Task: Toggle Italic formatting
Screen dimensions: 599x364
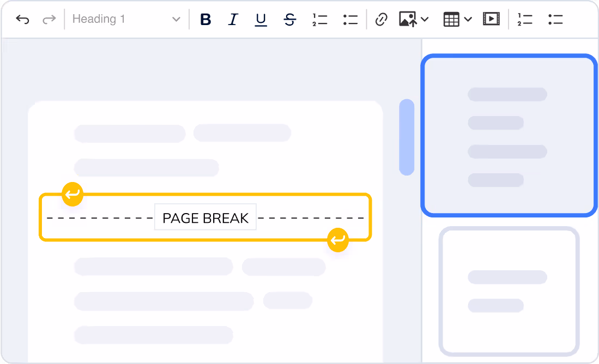Action: click(x=233, y=20)
